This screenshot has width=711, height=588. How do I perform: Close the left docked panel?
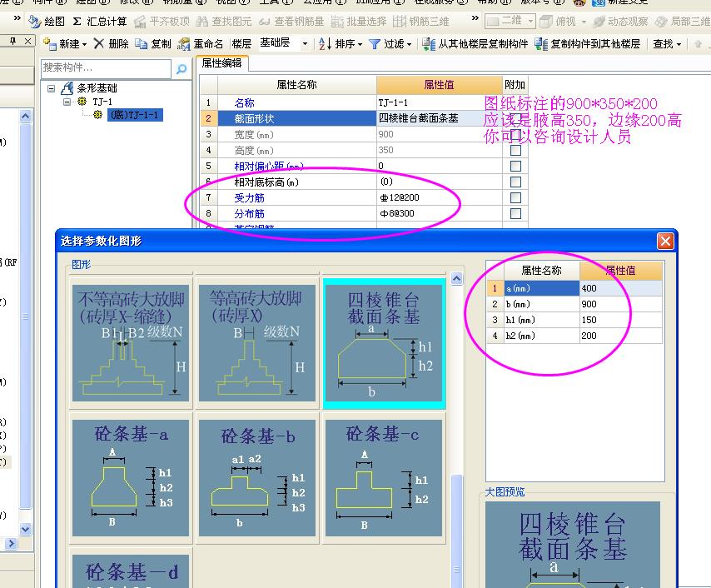click(27, 42)
